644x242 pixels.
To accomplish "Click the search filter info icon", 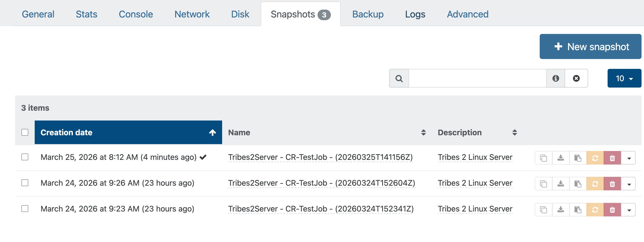I will [555, 78].
